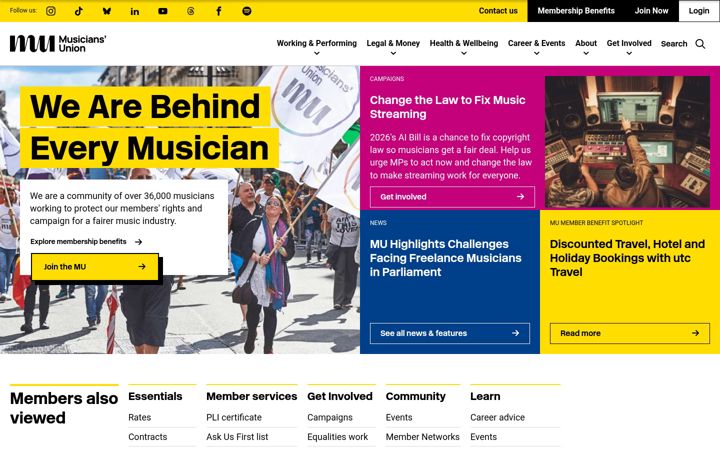
Task: Open Membership Benefits in top bar
Action: 576,11
